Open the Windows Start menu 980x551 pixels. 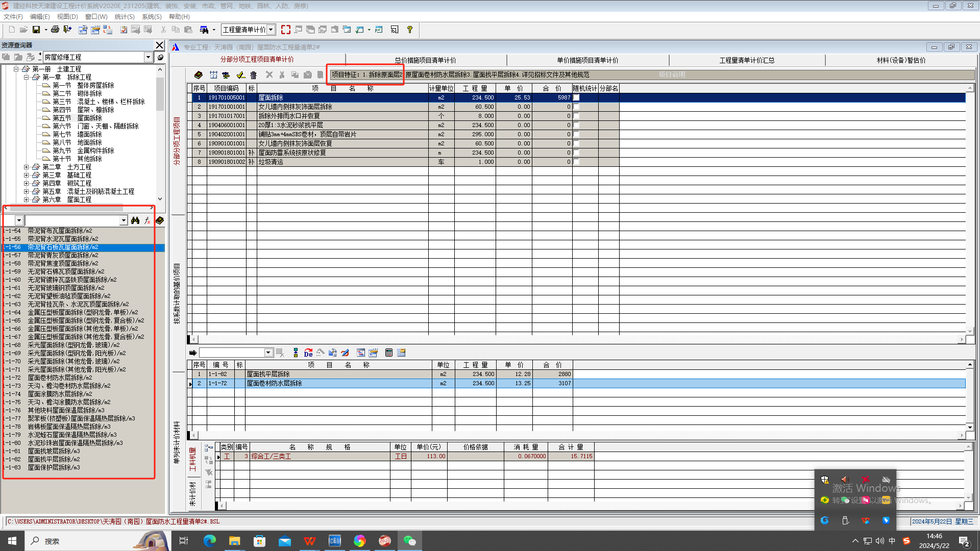click(12, 541)
